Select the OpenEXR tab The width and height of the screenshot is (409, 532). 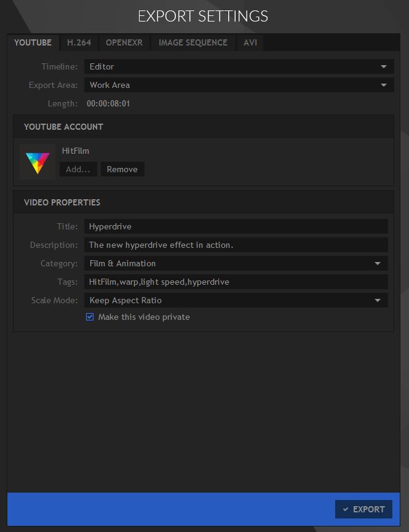pos(124,42)
